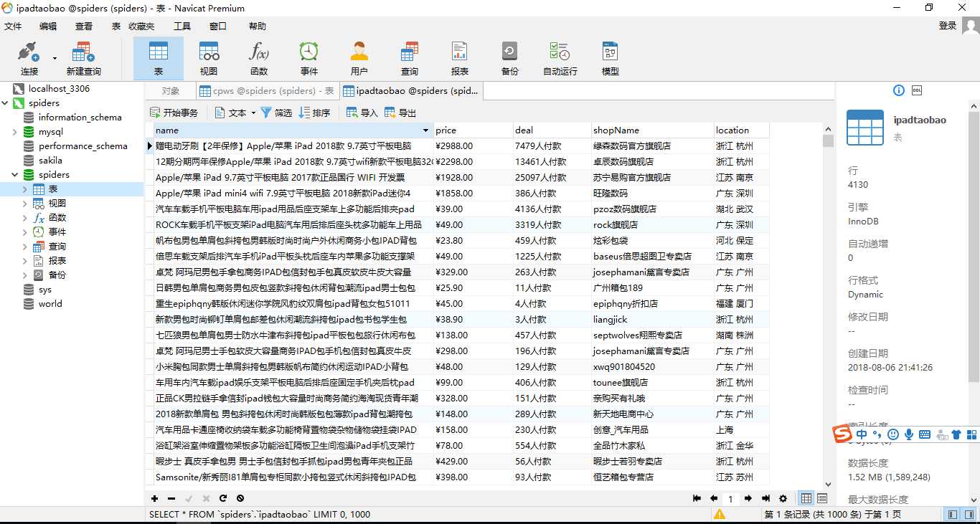Expand the 事件 node in tree
Image resolution: width=980 pixels, height=524 pixels.
pos(25,232)
